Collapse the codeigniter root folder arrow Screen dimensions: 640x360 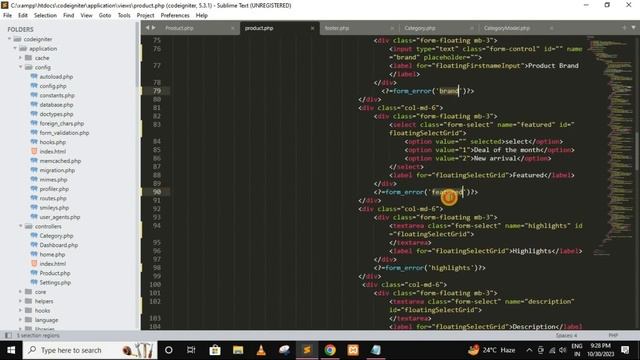click(9, 39)
